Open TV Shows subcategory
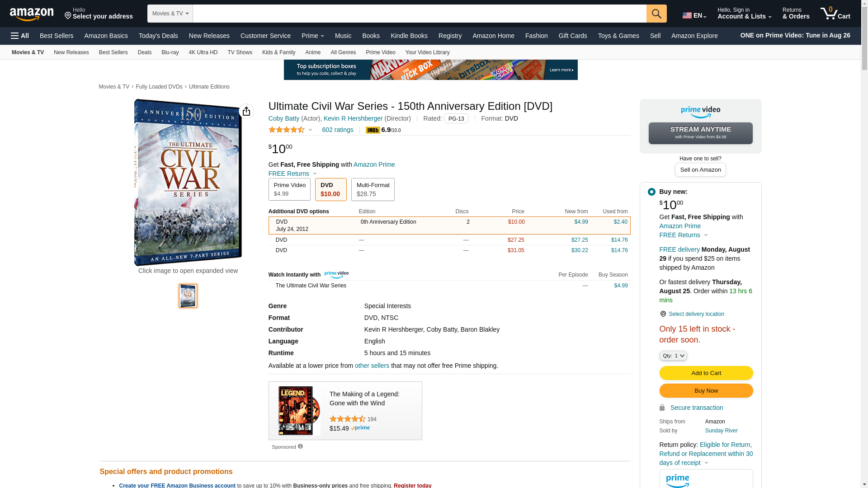This screenshot has height=488, width=868. (240, 52)
